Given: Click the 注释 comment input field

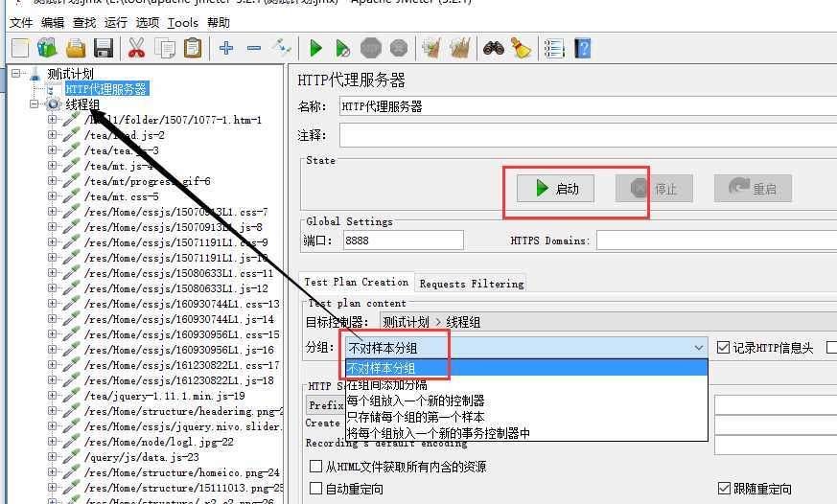Looking at the screenshot, I should point(588,135).
